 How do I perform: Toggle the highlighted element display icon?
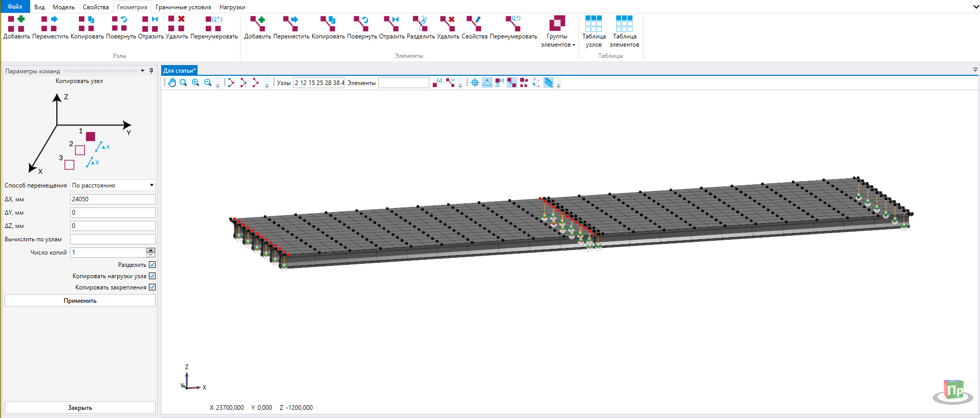(x=512, y=82)
